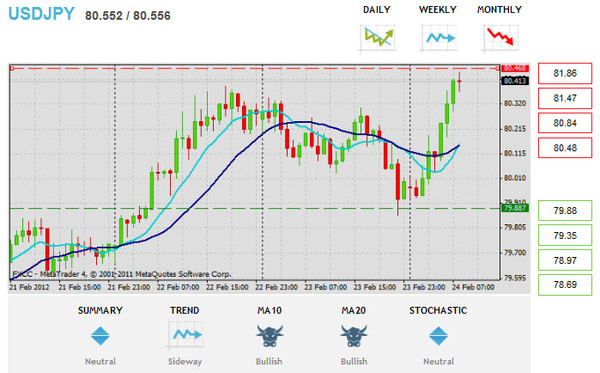Image resolution: width=600 pixels, height=373 pixels.
Task: Click the Sideway label under TREND
Action: [185, 361]
